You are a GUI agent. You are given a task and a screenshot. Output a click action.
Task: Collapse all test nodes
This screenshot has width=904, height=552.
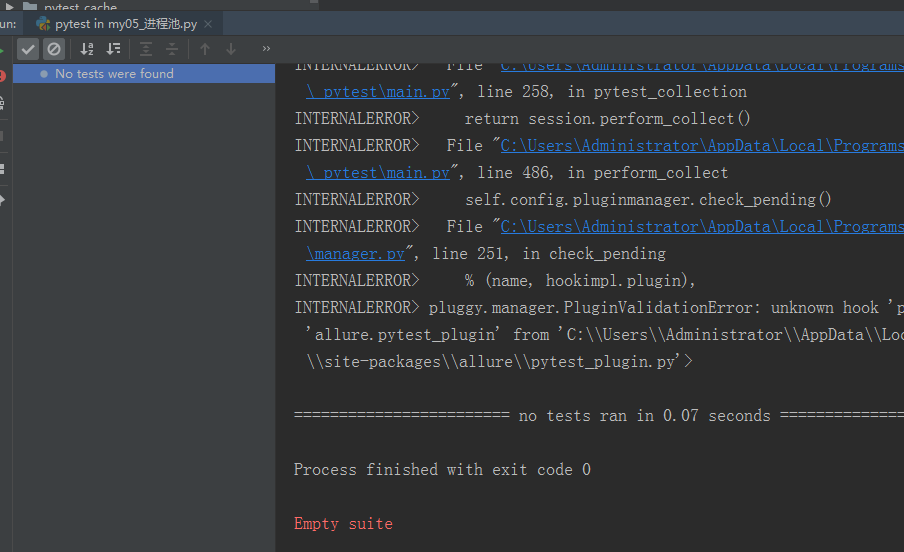point(172,49)
